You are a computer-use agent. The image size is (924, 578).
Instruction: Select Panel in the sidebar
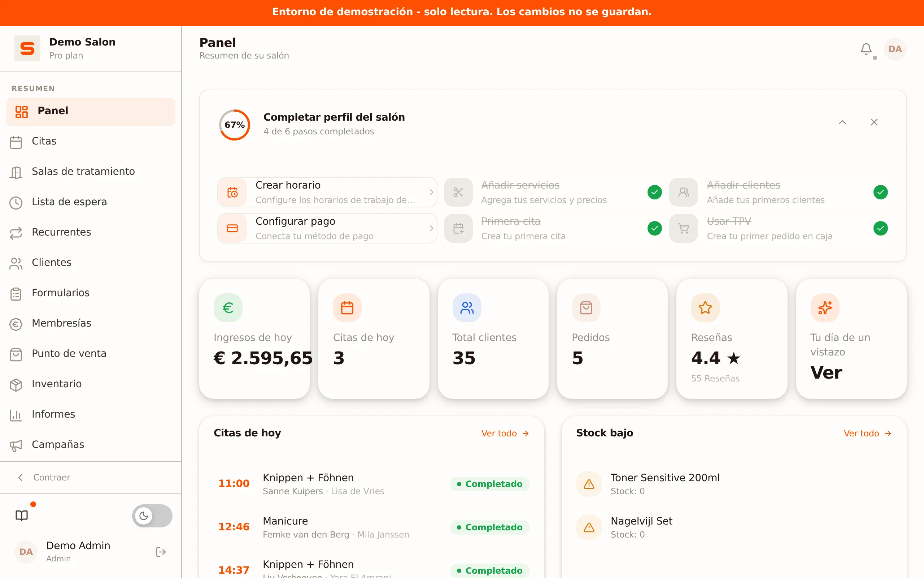coord(91,111)
